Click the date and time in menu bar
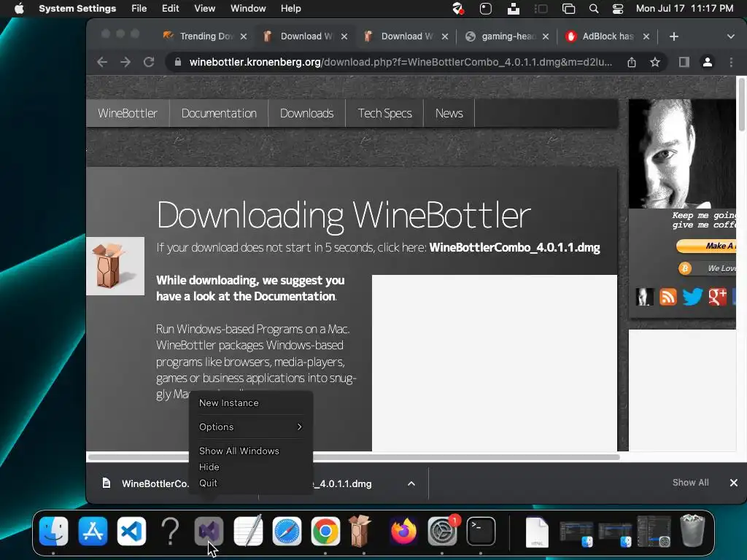Image resolution: width=747 pixels, height=560 pixels. 684,9
